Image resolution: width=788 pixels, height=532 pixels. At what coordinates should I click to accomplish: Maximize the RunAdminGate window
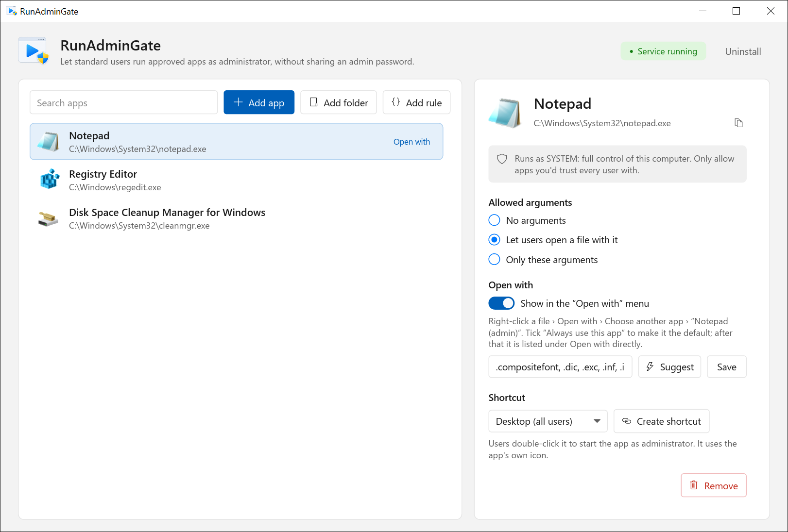coord(736,11)
